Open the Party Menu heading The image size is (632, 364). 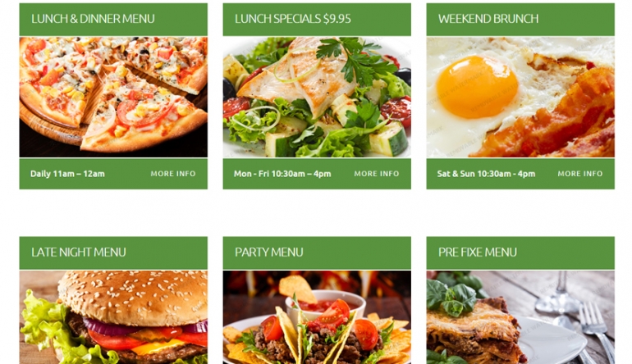pyautogui.click(x=269, y=252)
